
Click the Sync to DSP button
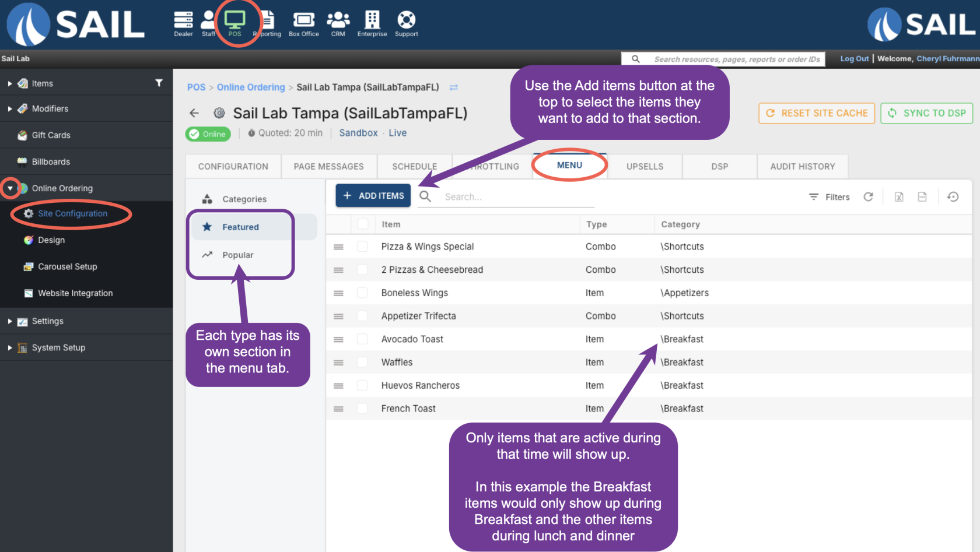[927, 113]
